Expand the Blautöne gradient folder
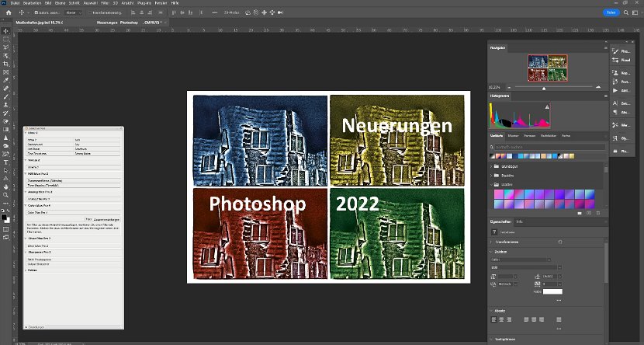The height and width of the screenshot is (345, 644). pos(492,176)
